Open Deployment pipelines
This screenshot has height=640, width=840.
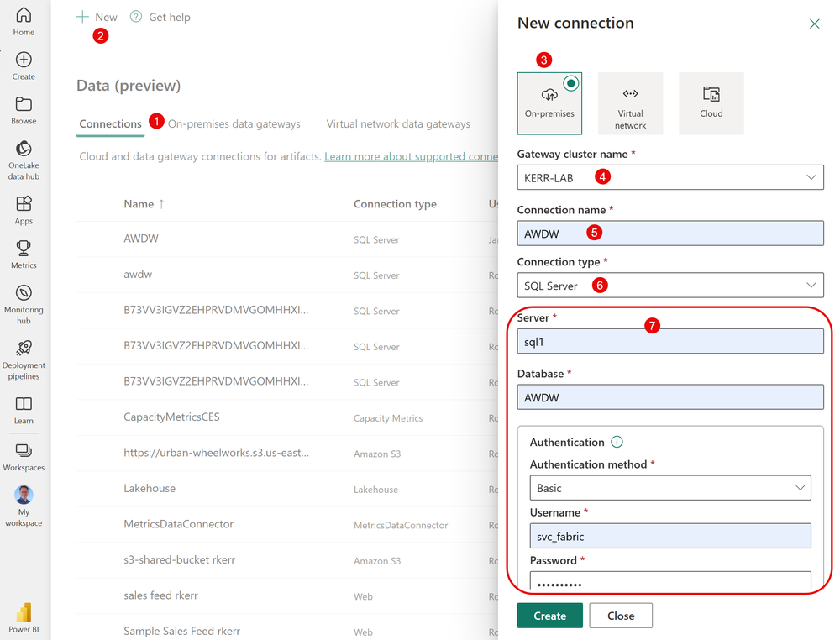click(24, 354)
